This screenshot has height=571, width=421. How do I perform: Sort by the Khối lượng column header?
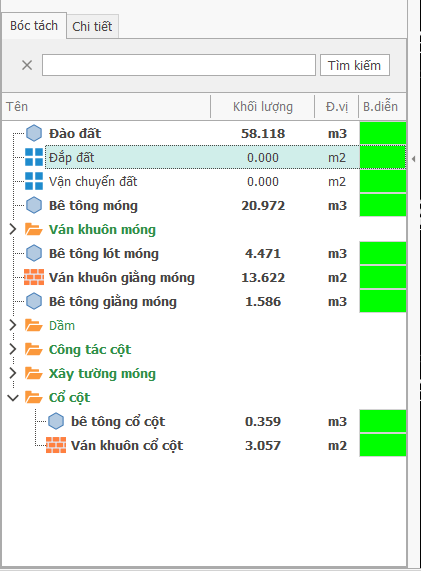click(x=263, y=107)
